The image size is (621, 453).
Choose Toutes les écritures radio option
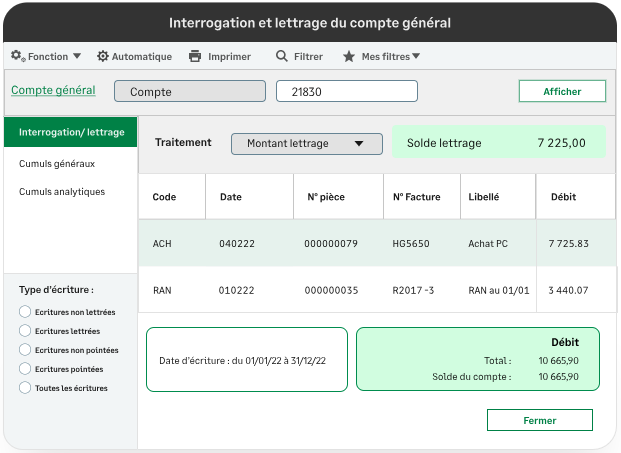pos(25,388)
